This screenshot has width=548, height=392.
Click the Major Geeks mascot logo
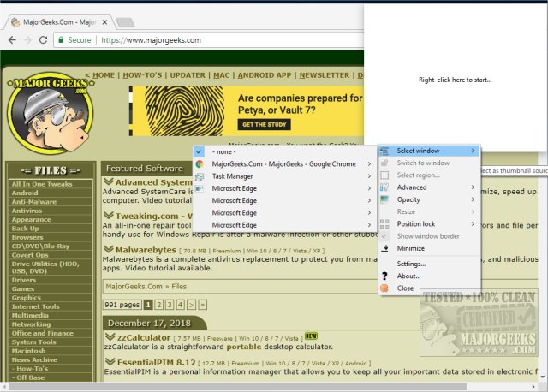tap(51, 114)
